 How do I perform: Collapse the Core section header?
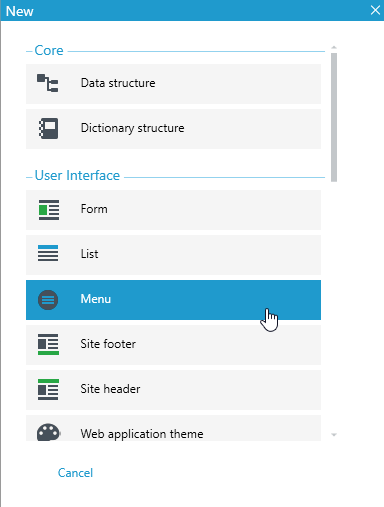[49, 51]
